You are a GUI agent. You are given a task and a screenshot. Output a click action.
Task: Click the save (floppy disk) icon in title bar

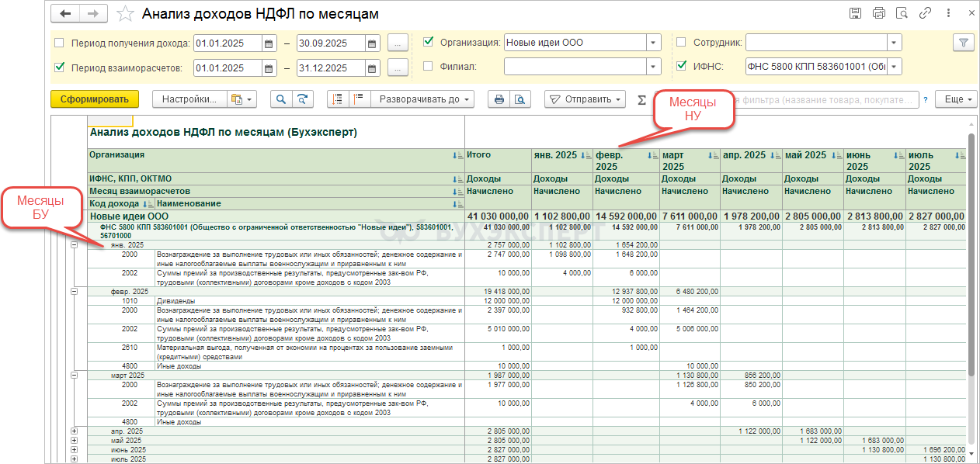[855, 13]
